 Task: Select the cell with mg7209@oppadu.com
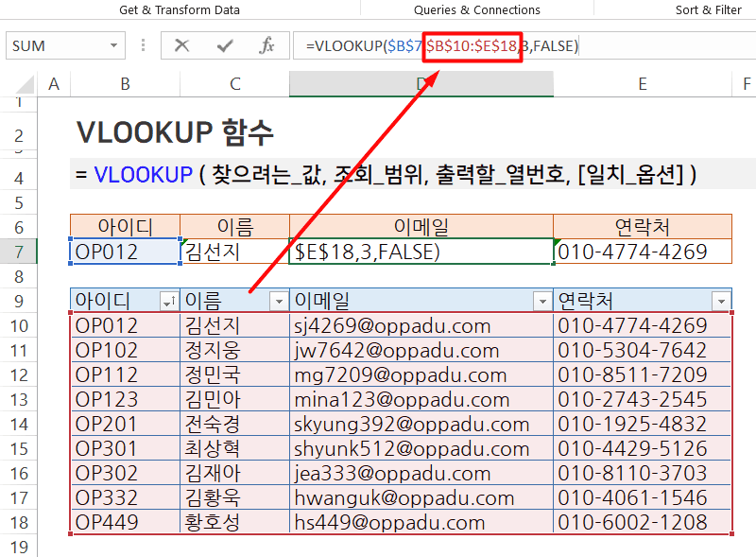(421, 375)
